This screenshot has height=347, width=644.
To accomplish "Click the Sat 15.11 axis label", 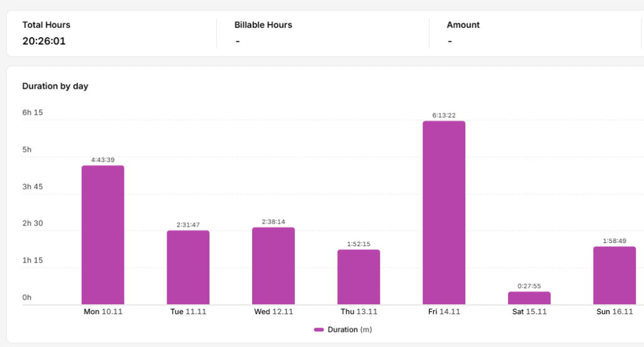I will coord(530,312).
